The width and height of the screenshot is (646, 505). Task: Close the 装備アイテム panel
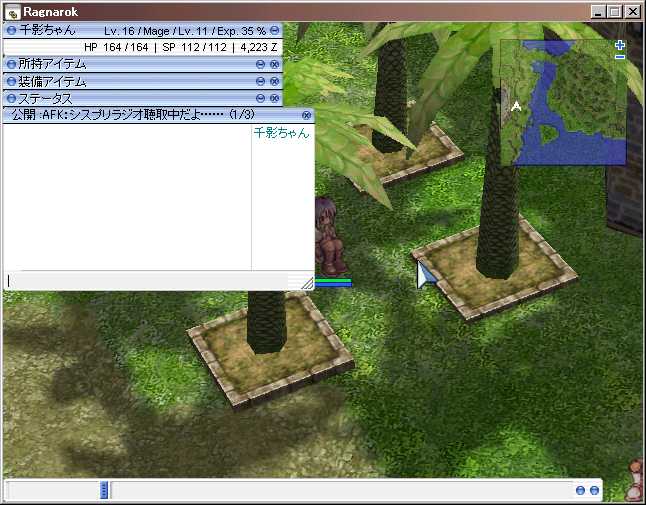[274, 81]
